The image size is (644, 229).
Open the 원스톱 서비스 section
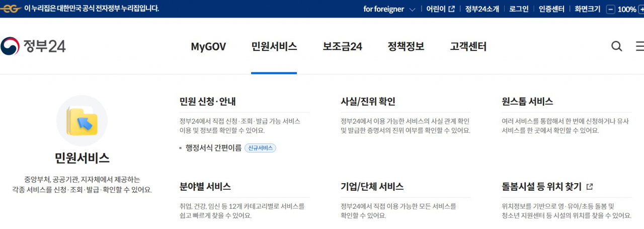pyautogui.click(x=527, y=101)
